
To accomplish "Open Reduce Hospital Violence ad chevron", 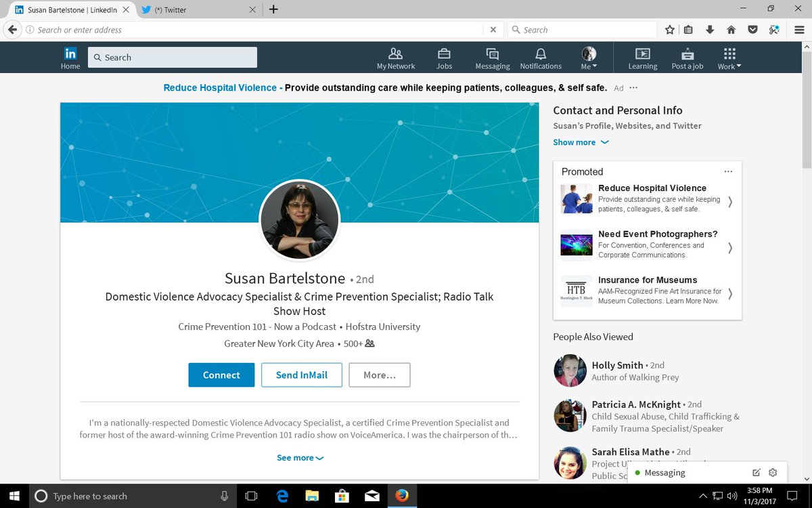I will (x=730, y=201).
